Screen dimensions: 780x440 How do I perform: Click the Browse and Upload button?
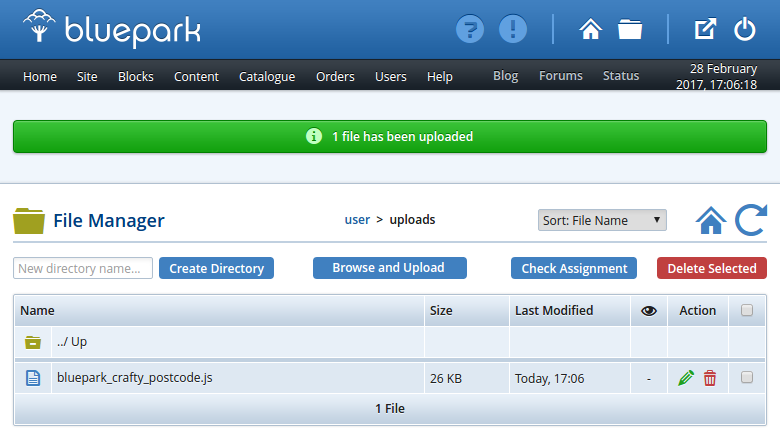(x=390, y=267)
